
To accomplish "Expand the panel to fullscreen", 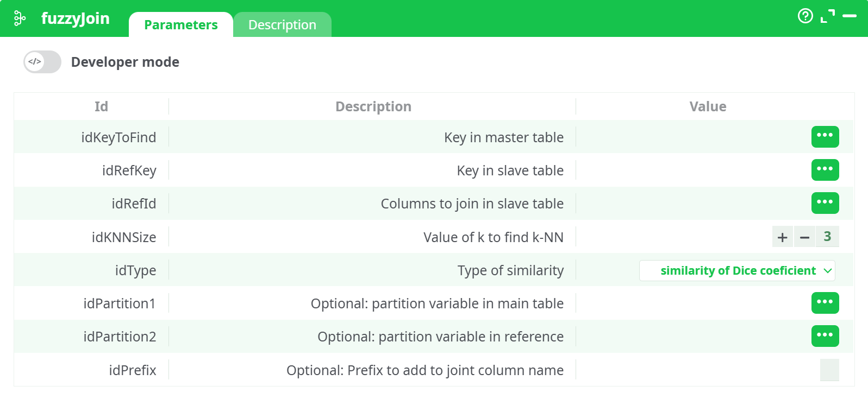I will click(x=827, y=16).
